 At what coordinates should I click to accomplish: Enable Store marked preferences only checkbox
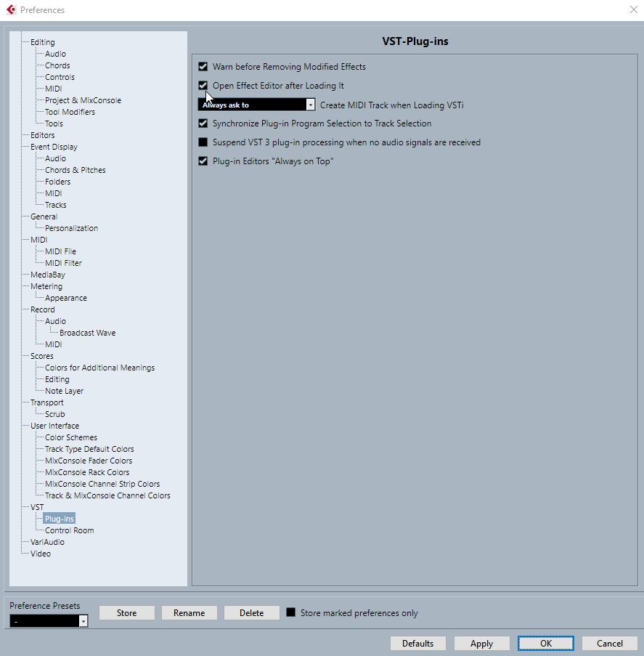(x=290, y=612)
